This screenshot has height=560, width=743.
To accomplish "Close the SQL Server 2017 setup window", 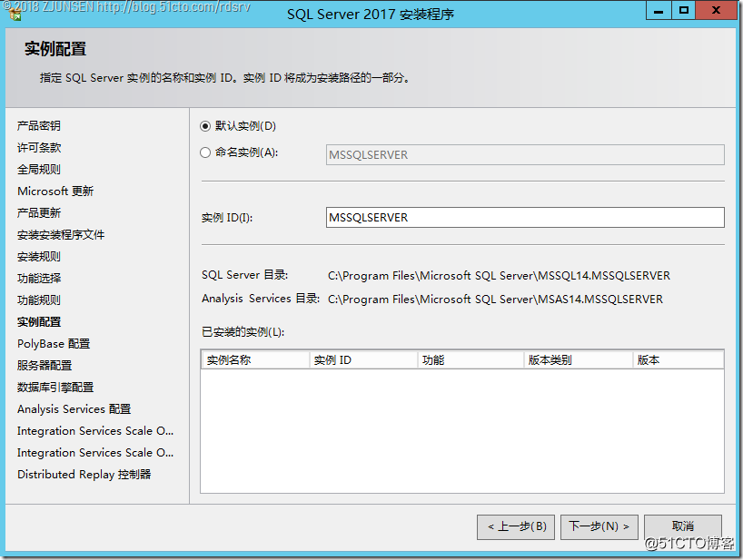I will (717, 10).
